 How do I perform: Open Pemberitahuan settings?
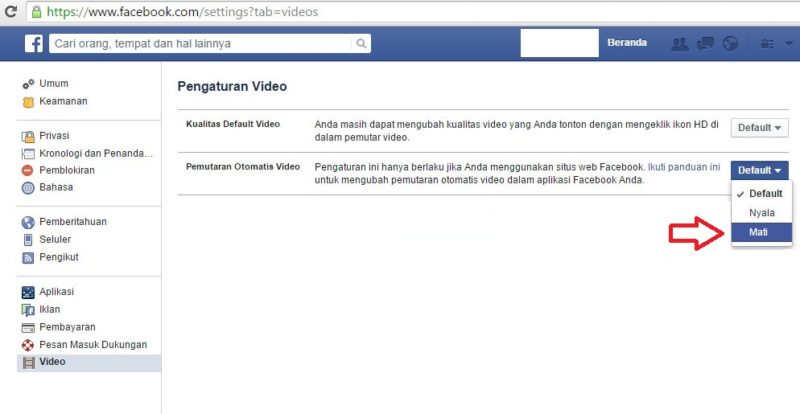(x=73, y=222)
